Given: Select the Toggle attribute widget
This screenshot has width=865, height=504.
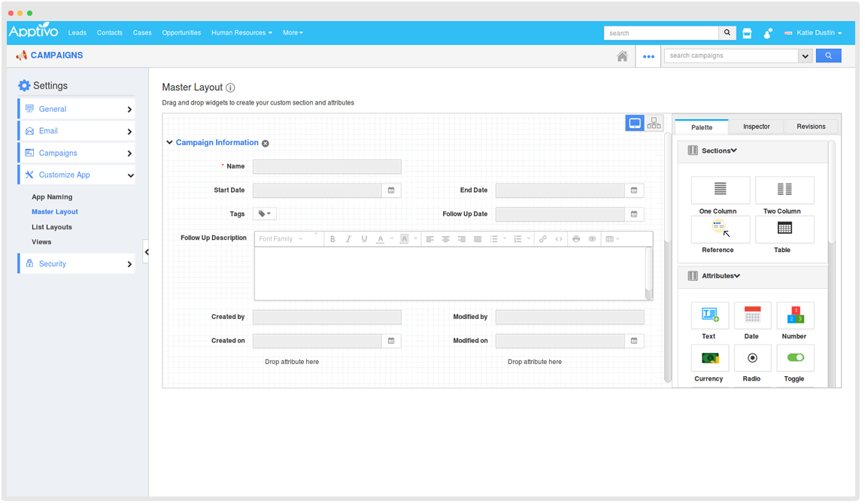Looking at the screenshot, I should 795,358.
